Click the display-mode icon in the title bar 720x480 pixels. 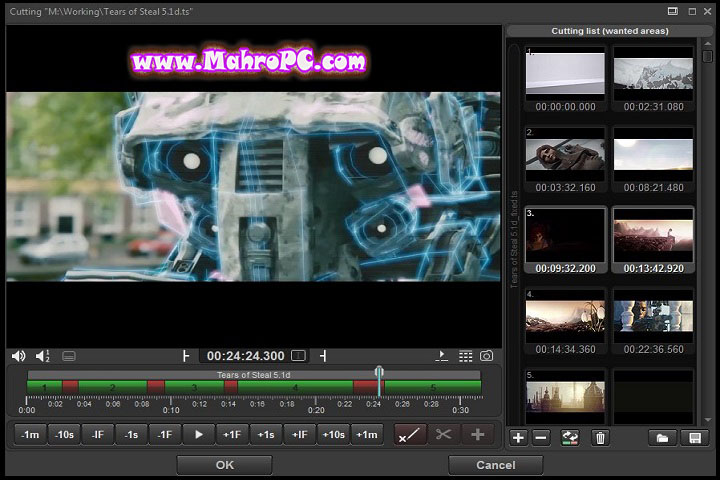673,11
